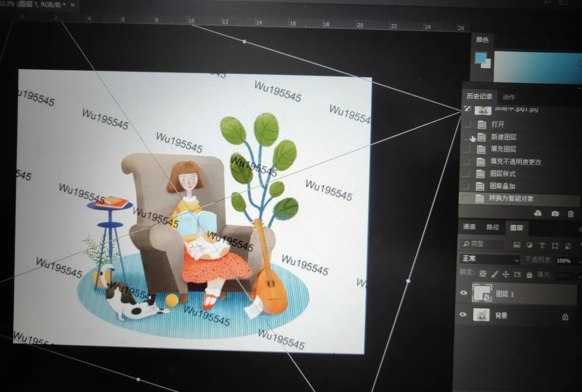The height and width of the screenshot is (392, 582).
Task: Lock image pixels brush icon
Action: tap(494, 274)
